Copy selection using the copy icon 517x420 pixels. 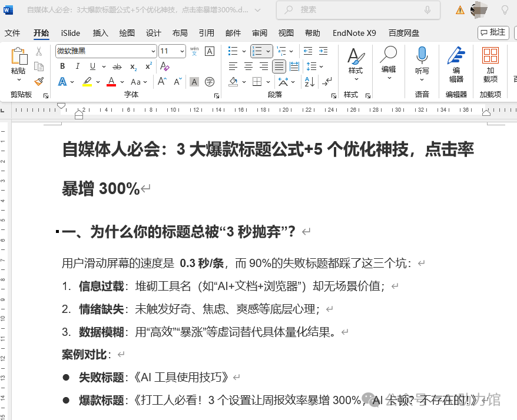pyautogui.click(x=39, y=66)
